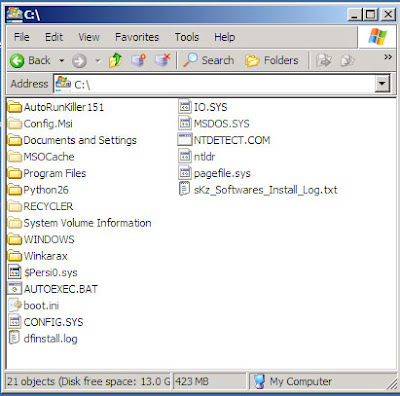
Task: Select the Documents and Settings folder icon
Action: (15, 140)
